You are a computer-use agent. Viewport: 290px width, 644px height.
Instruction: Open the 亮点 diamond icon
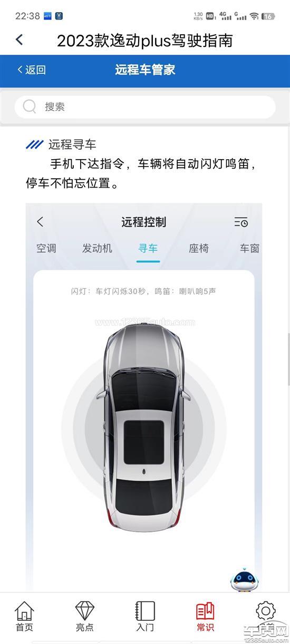pyautogui.click(x=84, y=616)
